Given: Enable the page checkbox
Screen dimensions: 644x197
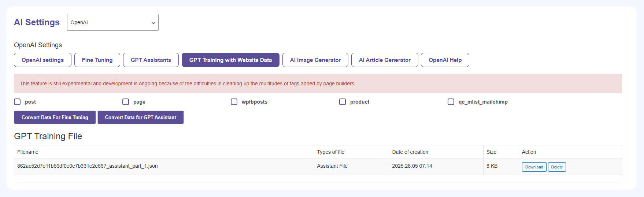Looking at the screenshot, I should click(x=126, y=102).
